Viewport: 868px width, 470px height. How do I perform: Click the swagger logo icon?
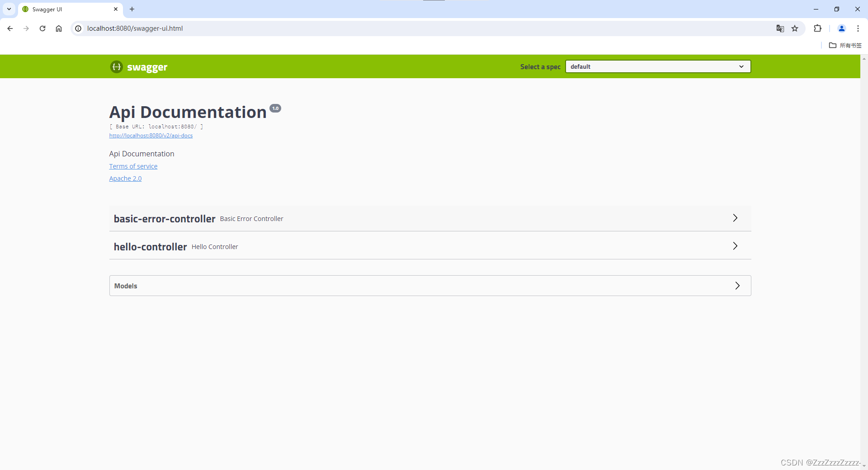(x=117, y=67)
